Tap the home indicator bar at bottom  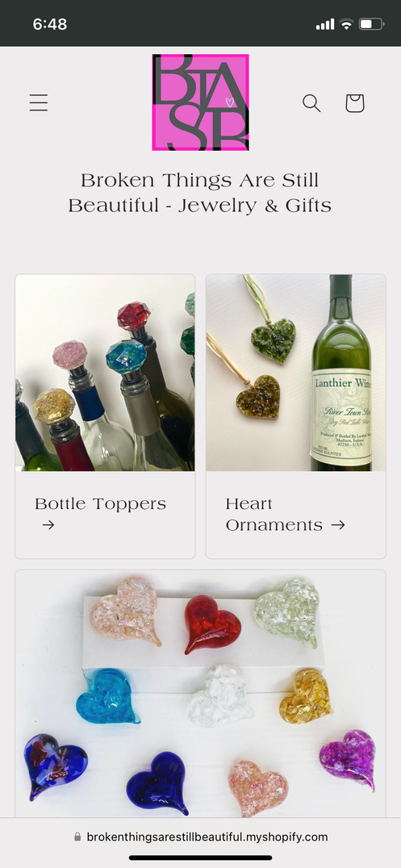[200, 858]
